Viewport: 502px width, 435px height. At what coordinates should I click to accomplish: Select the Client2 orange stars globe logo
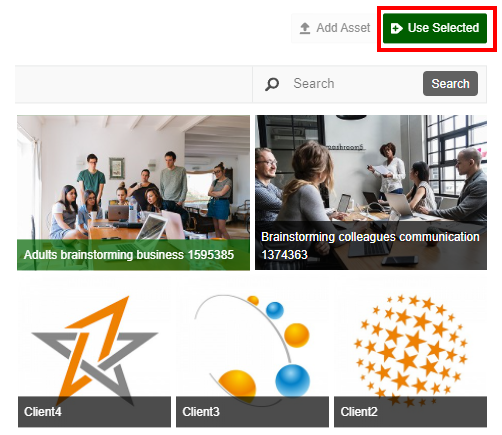(410, 354)
